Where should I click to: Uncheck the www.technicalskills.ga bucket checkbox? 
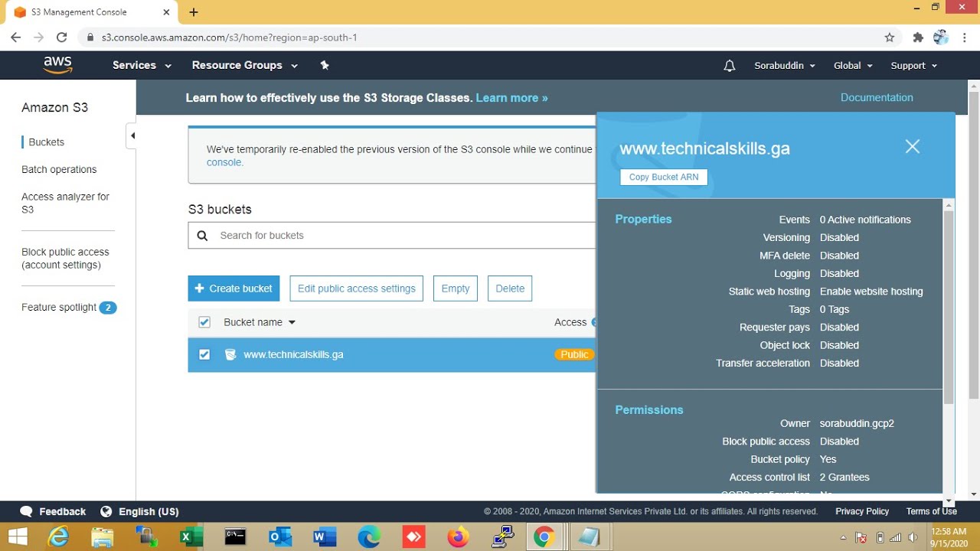point(204,354)
